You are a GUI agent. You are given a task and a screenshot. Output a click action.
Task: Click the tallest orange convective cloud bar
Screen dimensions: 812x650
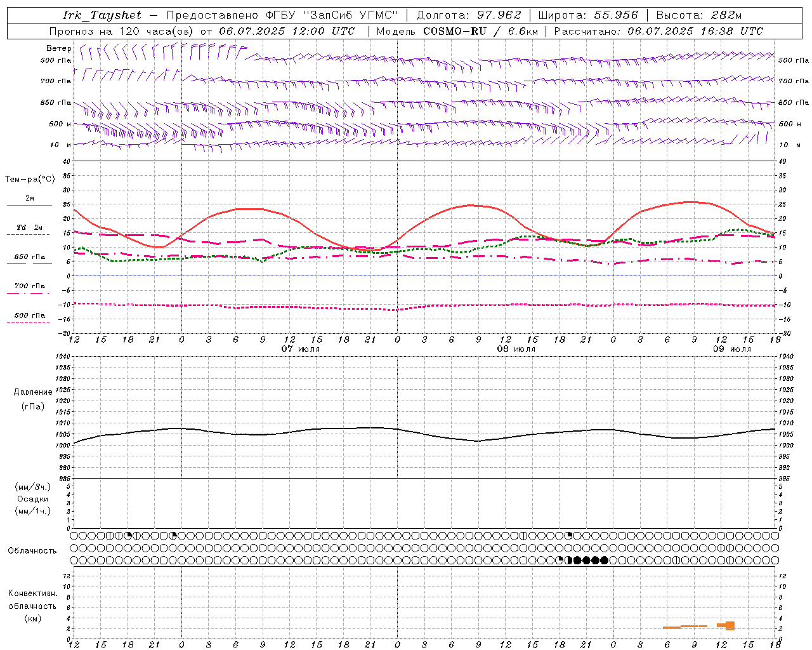tap(730, 626)
